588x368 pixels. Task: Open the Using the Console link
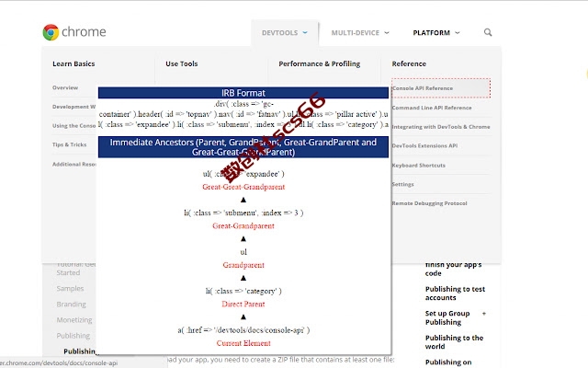pos(74,125)
